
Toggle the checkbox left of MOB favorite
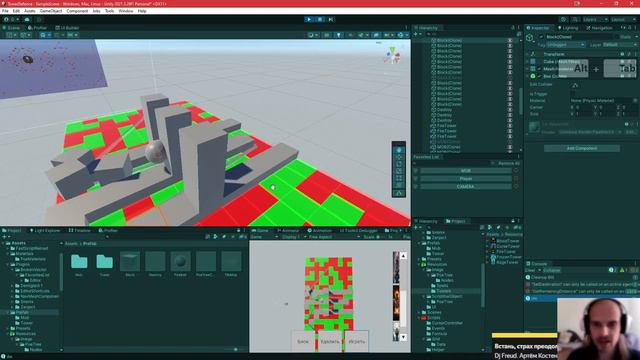416,171
